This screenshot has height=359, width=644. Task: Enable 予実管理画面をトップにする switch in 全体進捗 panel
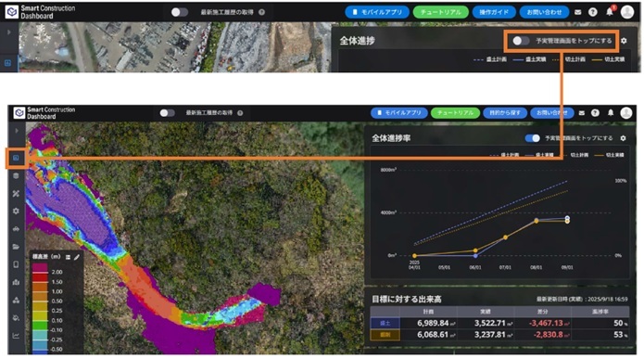click(521, 41)
